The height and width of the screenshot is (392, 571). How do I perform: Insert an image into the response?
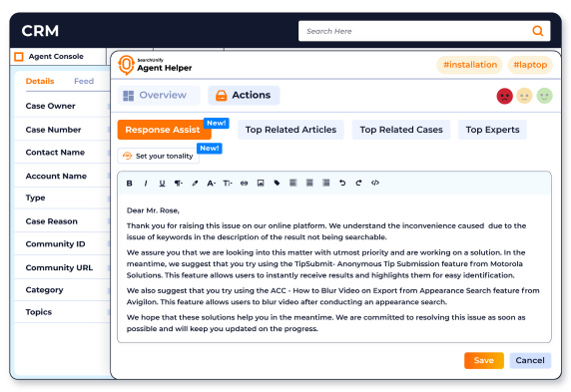pyautogui.click(x=261, y=183)
